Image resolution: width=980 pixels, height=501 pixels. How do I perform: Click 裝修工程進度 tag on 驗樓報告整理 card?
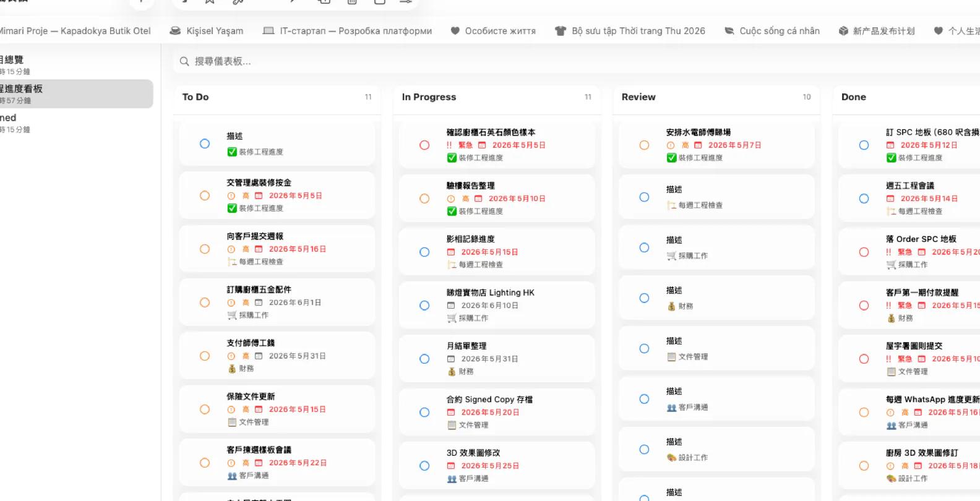481,212
